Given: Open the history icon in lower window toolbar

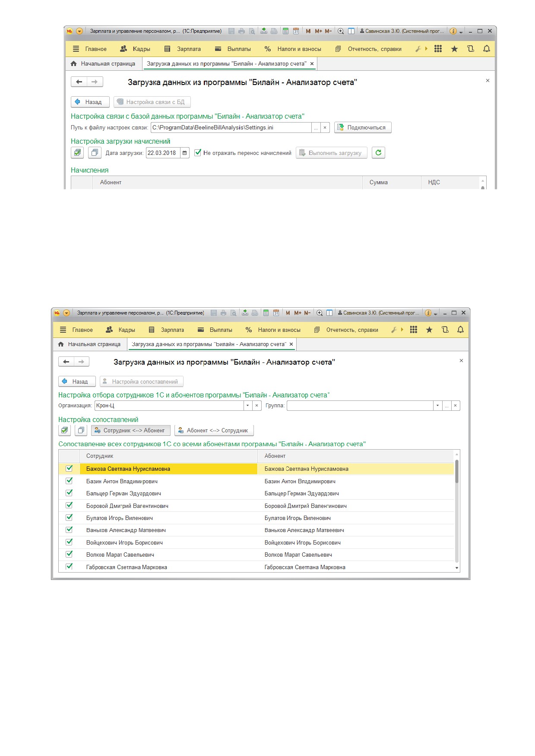Looking at the screenshot, I should pyautogui.click(x=445, y=330).
